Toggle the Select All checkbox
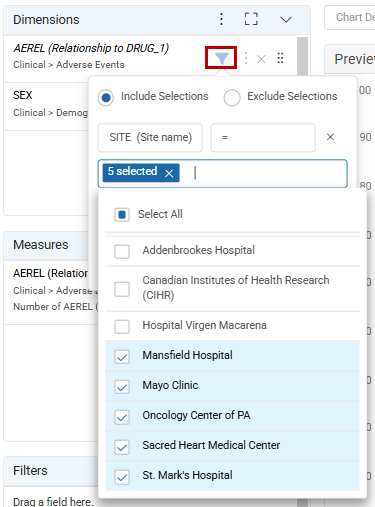Screen dimensions: 375x507 click(x=122, y=214)
